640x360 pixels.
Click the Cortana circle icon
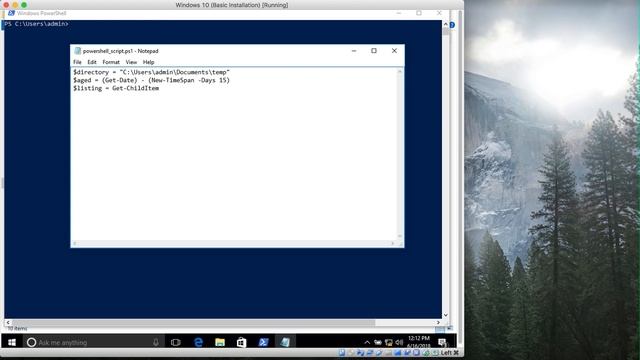(x=31, y=342)
